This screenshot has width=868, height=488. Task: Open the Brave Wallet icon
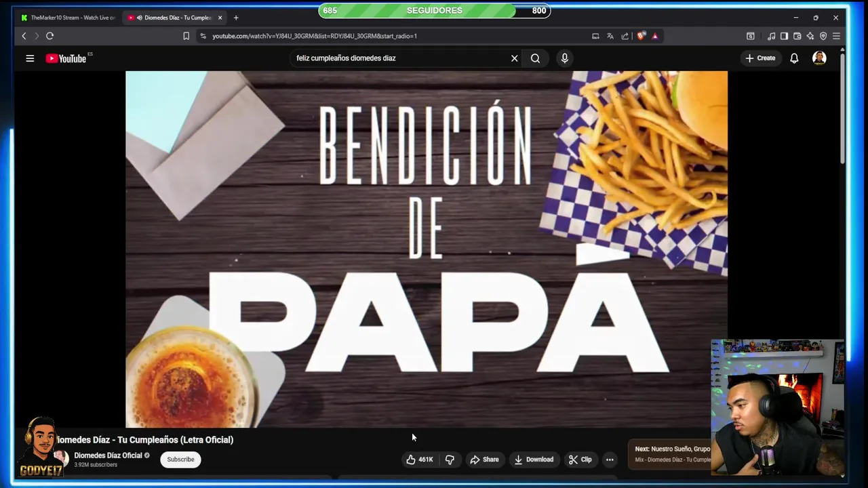pyautogui.click(x=797, y=36)
